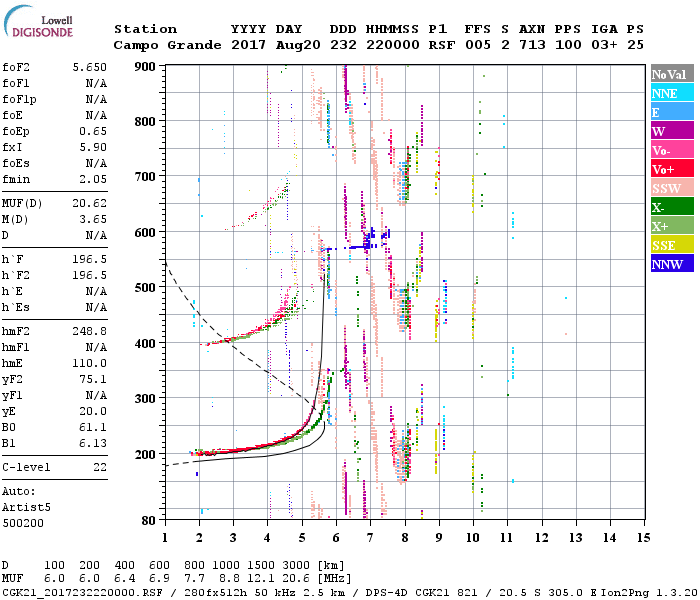Pick the blue E legend box

point(671,113)
